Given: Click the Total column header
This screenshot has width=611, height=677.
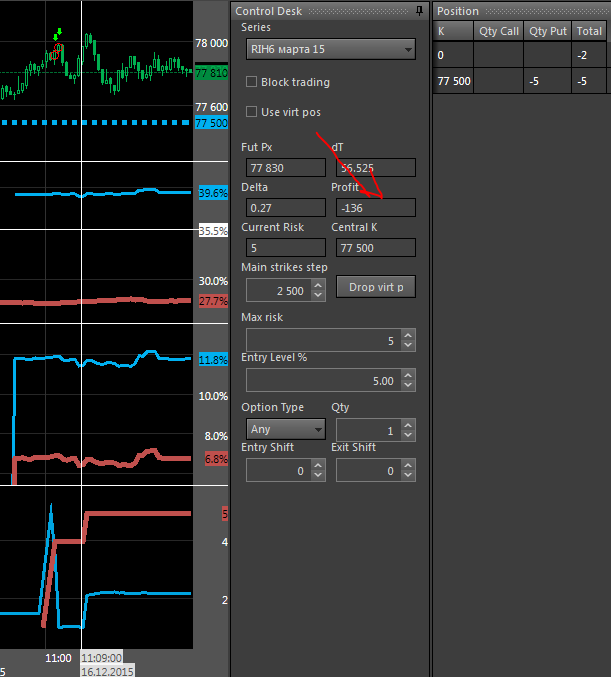Looking at the screenshot, I should pos(589,31).
